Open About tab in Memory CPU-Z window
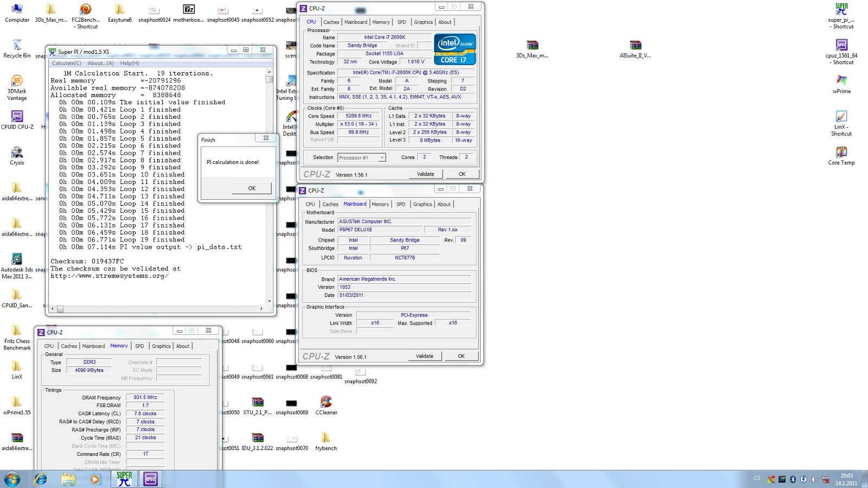Screen dimensions: 868x488 [x=183, y=346]
